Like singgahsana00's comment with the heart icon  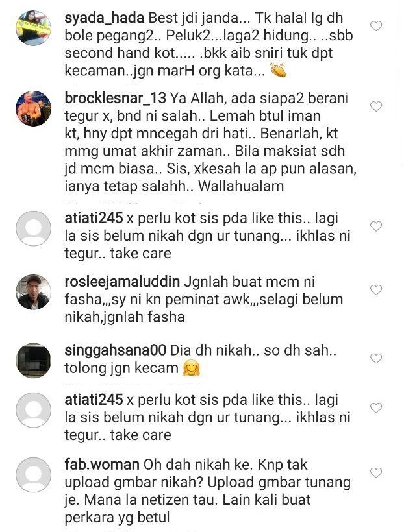[x=376, y=358]
